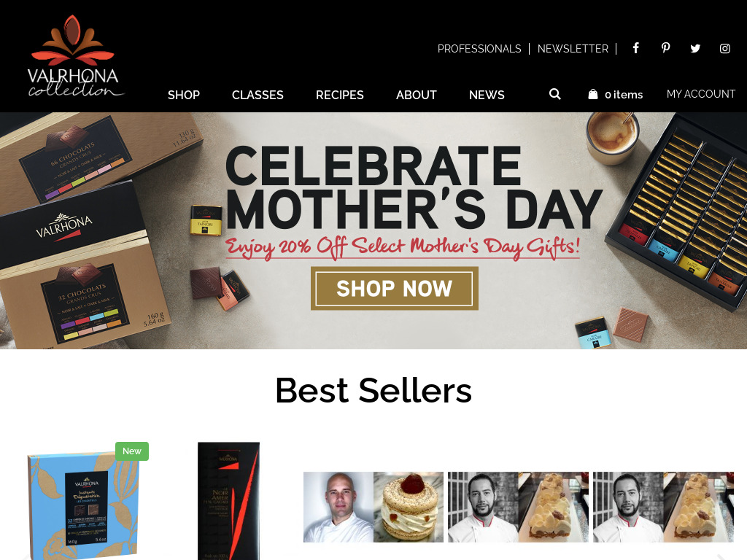Open the NEWSLETTER link
The width and height of the screenshot is (747, 560).
(573, 49)
